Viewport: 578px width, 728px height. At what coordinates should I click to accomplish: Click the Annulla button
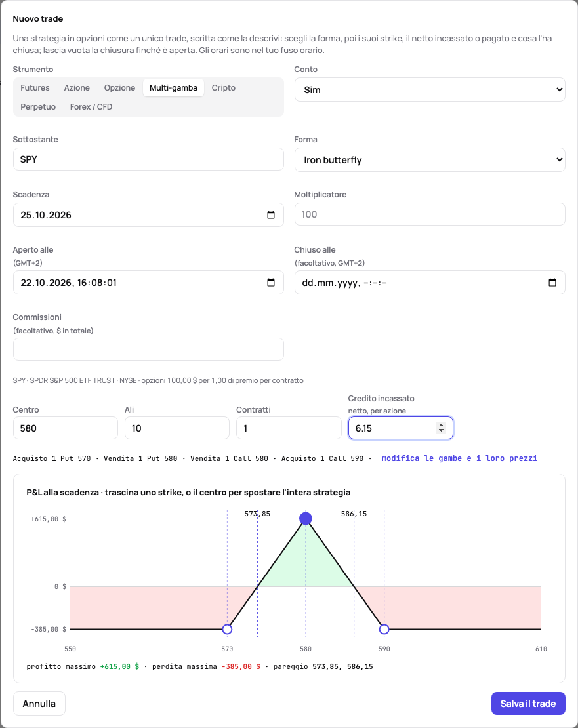click(x=39, y=704)
